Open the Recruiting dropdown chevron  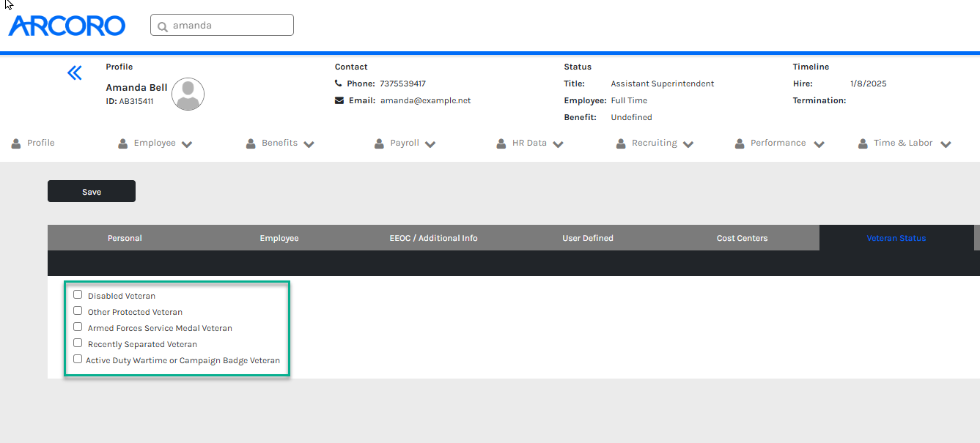[x=688, y=144]
